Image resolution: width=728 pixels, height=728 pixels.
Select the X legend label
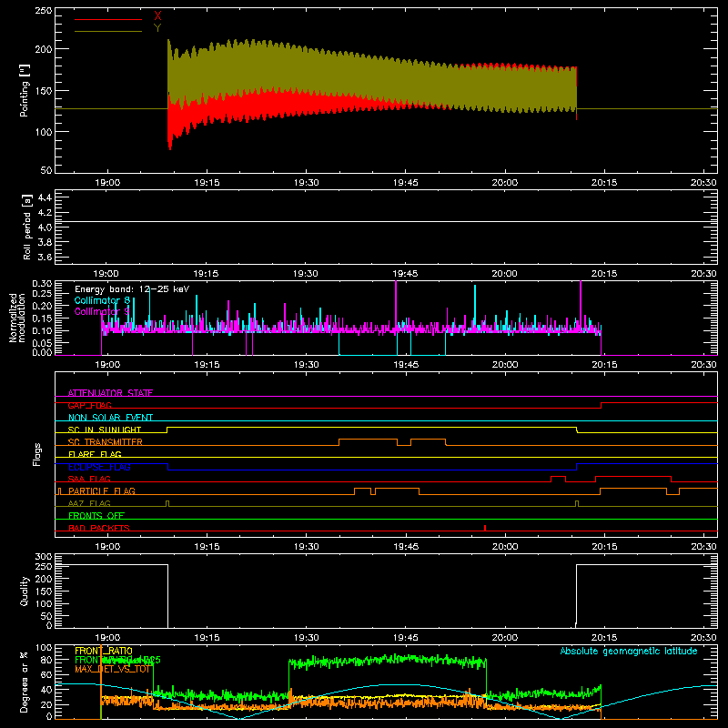157,16
